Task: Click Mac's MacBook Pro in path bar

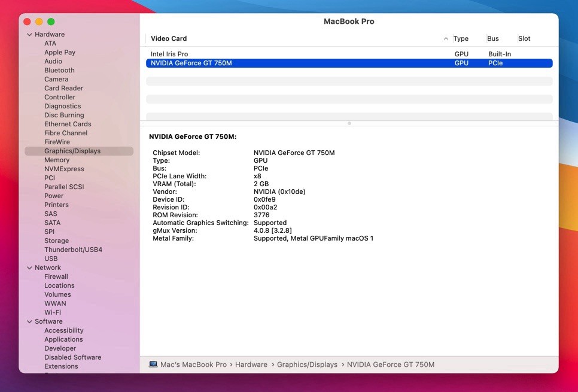Action: [193, 364]
